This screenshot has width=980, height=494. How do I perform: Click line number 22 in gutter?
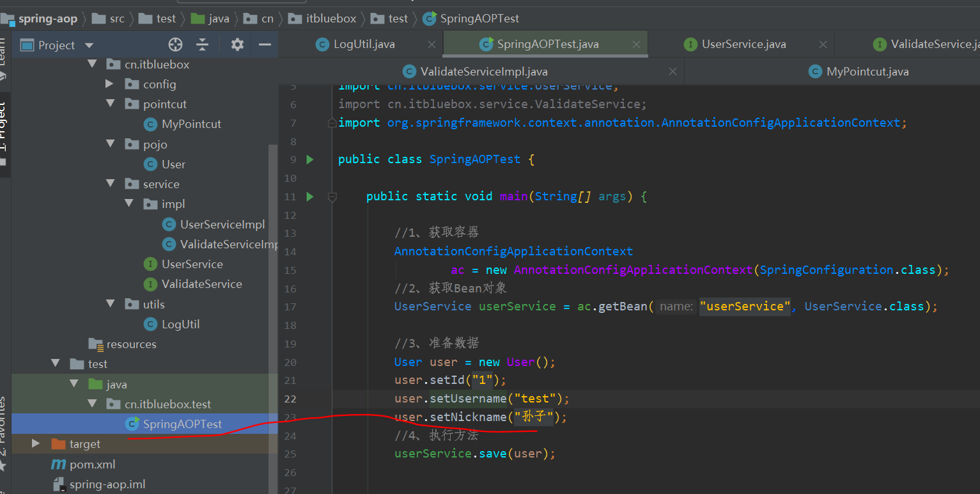point(290,399)
